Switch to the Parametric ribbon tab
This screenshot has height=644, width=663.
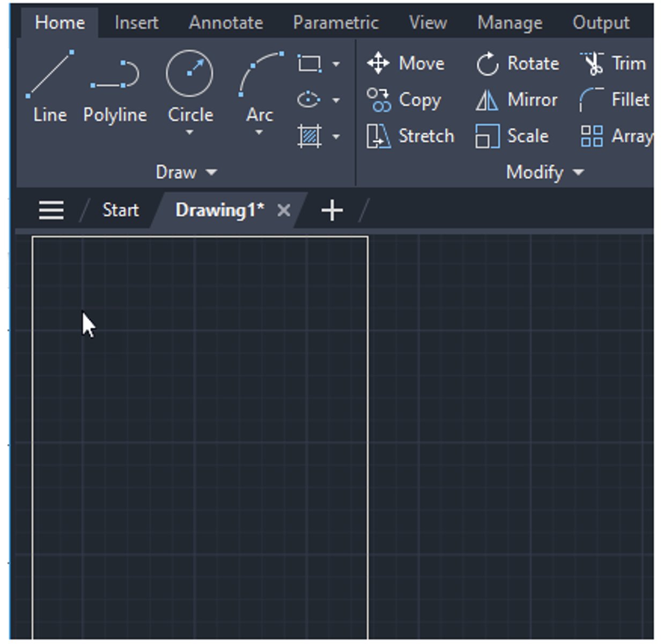(336, 23)
